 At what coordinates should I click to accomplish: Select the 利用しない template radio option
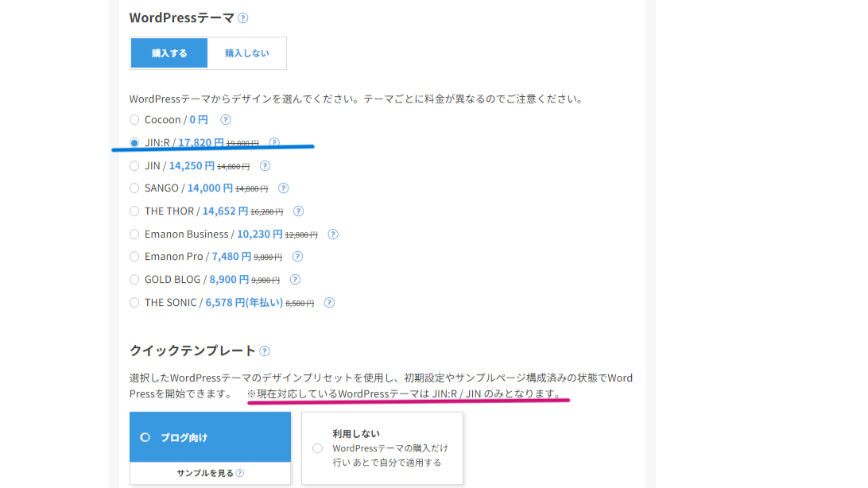(x=317, y=448)
